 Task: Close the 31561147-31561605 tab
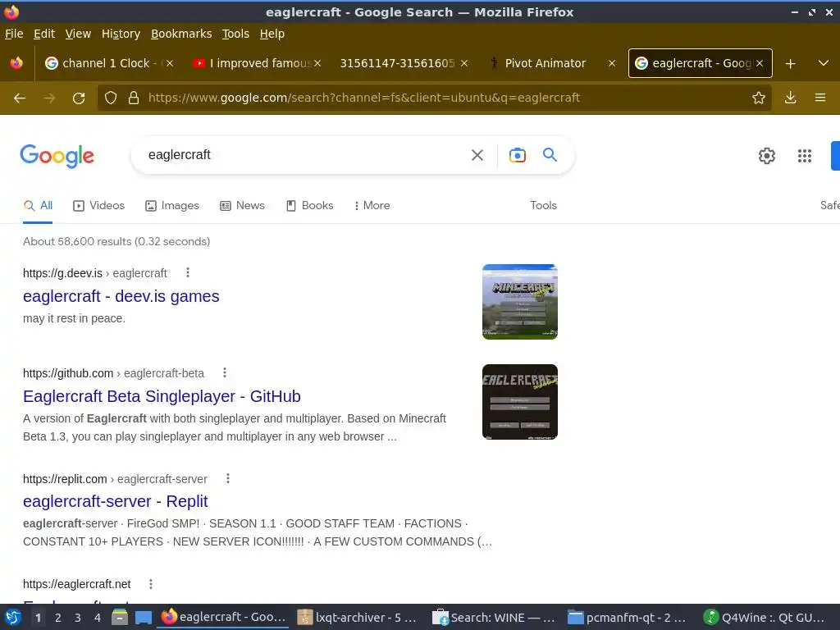click(x=464, y=63)
